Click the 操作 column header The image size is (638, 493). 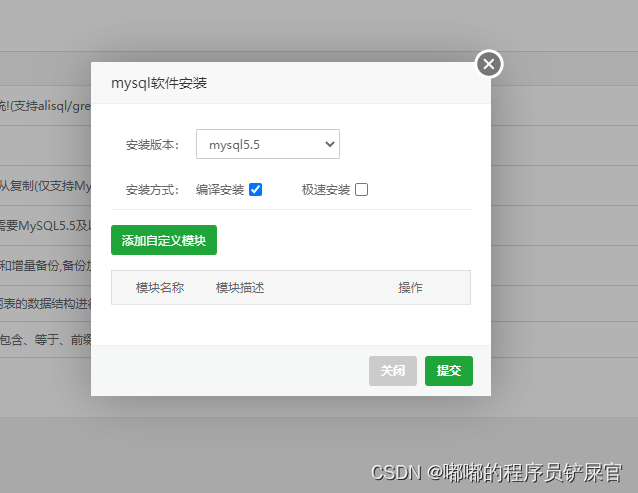tap(410, 288)
